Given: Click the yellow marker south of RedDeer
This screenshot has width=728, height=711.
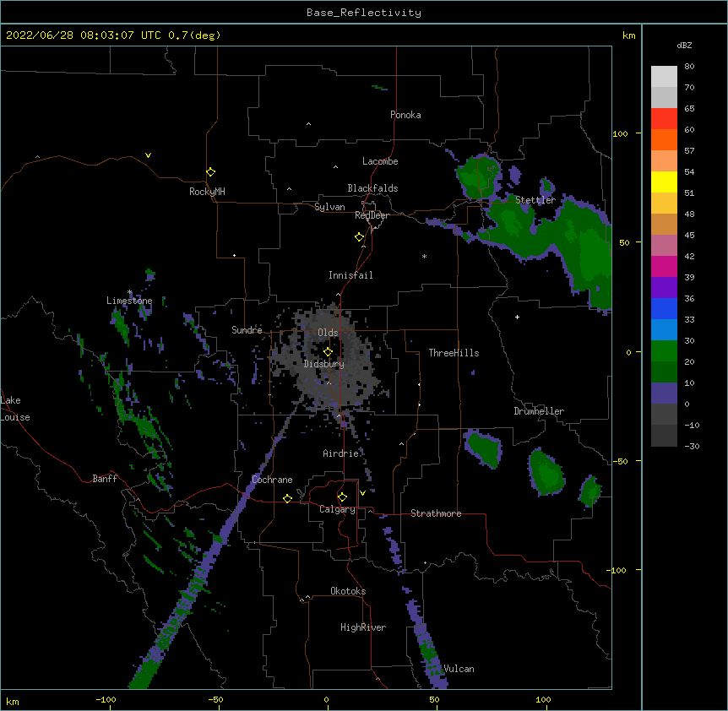Looking at the screenshot, I should click(x=359, y=237).
